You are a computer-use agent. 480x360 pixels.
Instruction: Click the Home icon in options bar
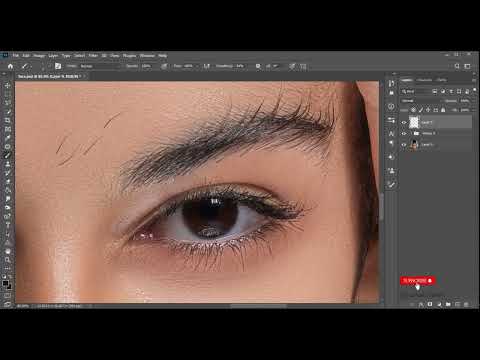pos(10,66)
